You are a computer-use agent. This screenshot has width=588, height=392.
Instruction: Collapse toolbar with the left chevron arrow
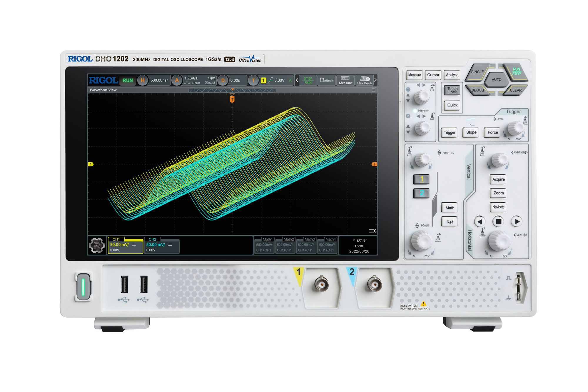click(x=297, y=80)
